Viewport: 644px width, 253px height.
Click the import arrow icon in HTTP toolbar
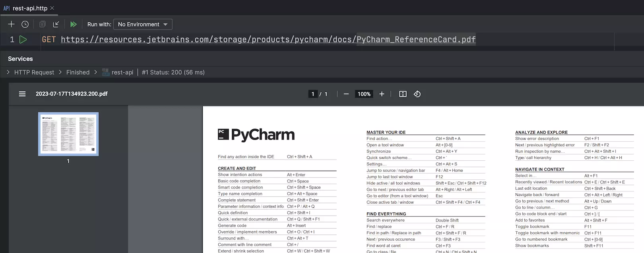(56, 24)
